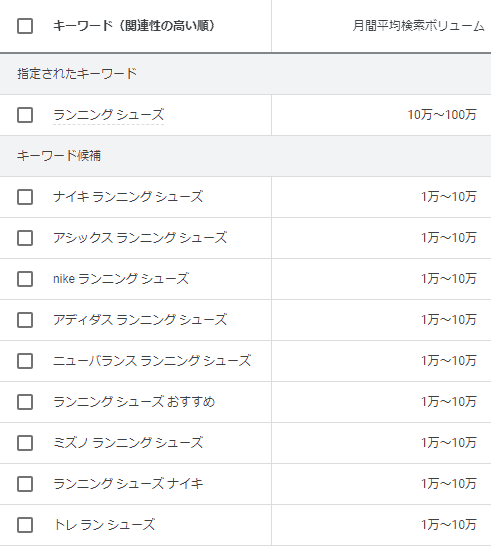This screenshot has height=546, width=491.
Task: Select the ニューバランス ランニング シューズ checkbox
Action: point(25,361)
